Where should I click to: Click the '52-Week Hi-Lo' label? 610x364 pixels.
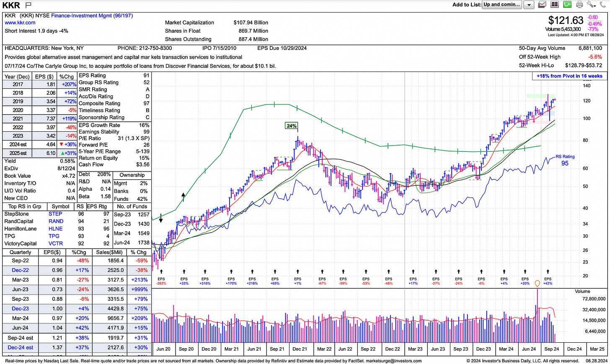536,65
